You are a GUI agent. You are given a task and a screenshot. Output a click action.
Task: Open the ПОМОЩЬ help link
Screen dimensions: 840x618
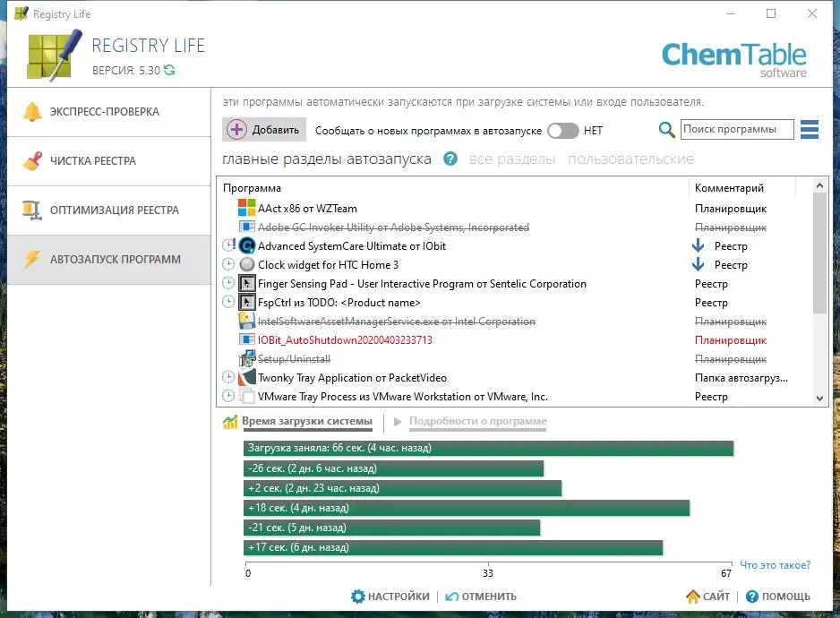click(x=778, y=597)
